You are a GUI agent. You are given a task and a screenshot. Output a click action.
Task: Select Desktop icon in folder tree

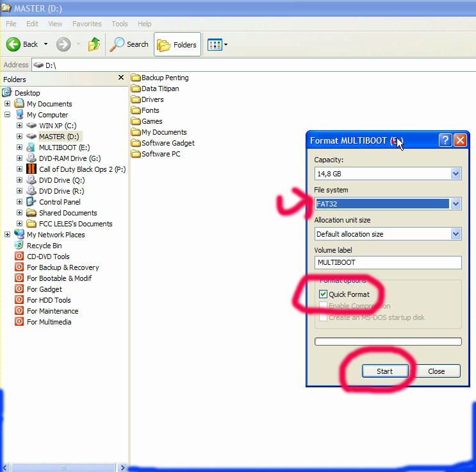(6, 92)
